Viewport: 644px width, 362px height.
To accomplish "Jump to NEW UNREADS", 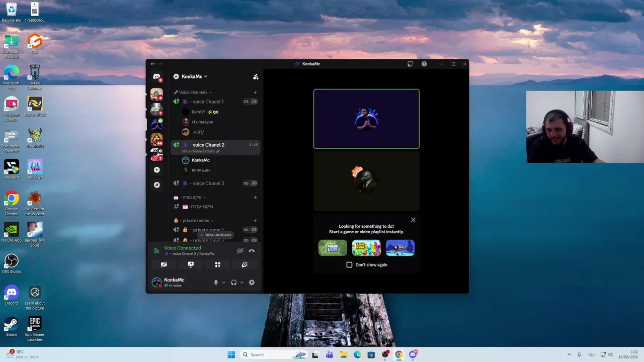I will click(215, 235).
